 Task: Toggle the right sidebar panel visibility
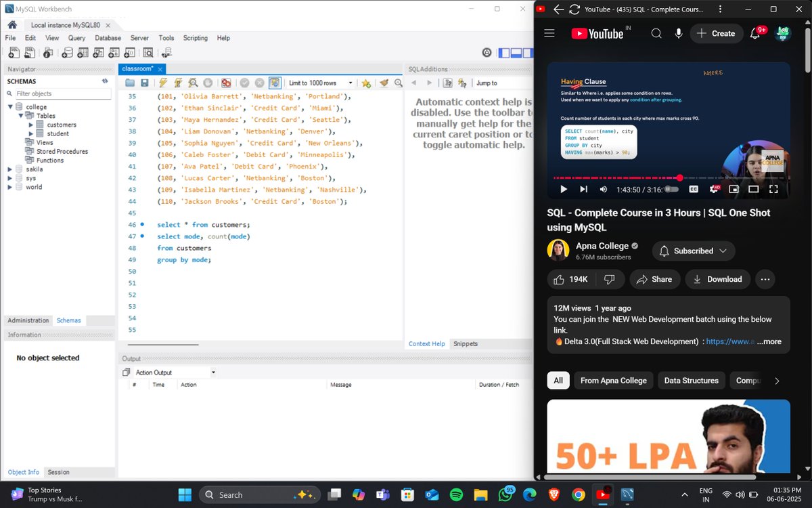coord(528,53)
